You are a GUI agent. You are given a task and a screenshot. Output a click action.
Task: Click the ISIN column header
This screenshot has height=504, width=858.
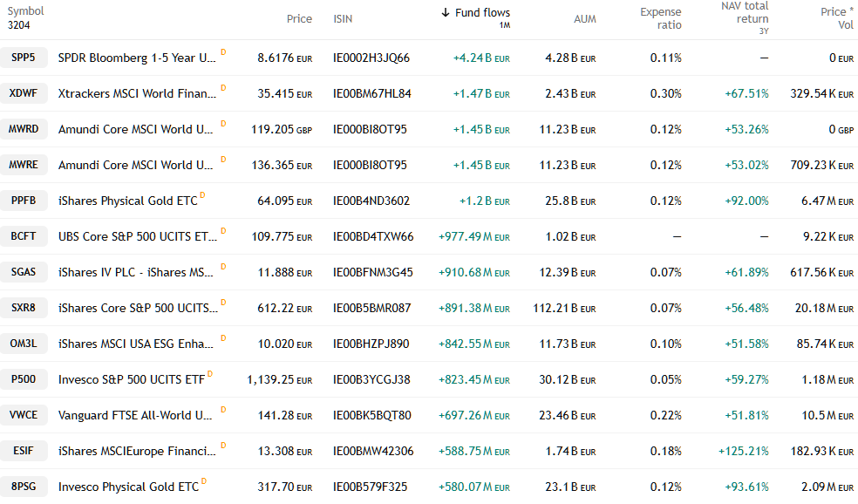[x=343, y=19]
